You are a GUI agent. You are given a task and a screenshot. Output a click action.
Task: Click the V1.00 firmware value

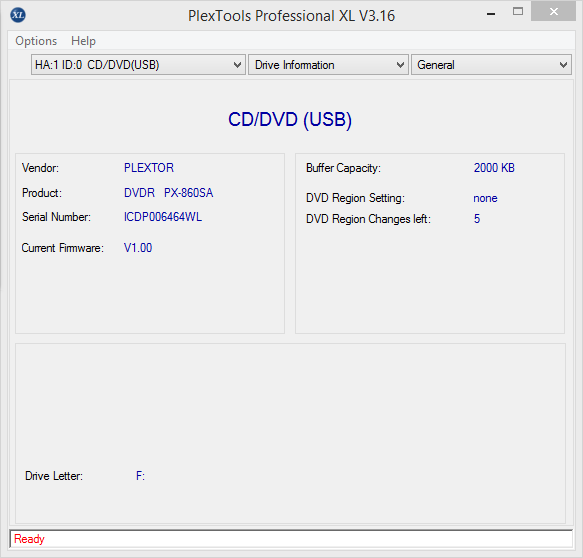point(138,248)
